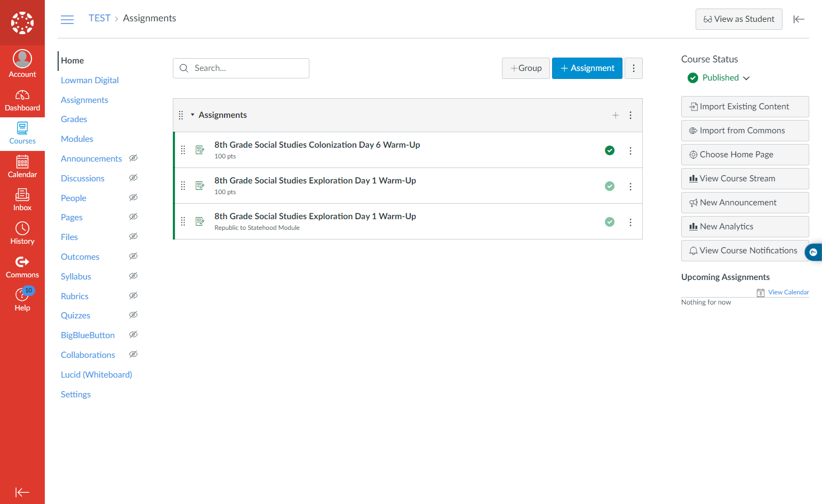
Task: Open the Dashboard from the global navigation
Action: click(x=22, y=100)
